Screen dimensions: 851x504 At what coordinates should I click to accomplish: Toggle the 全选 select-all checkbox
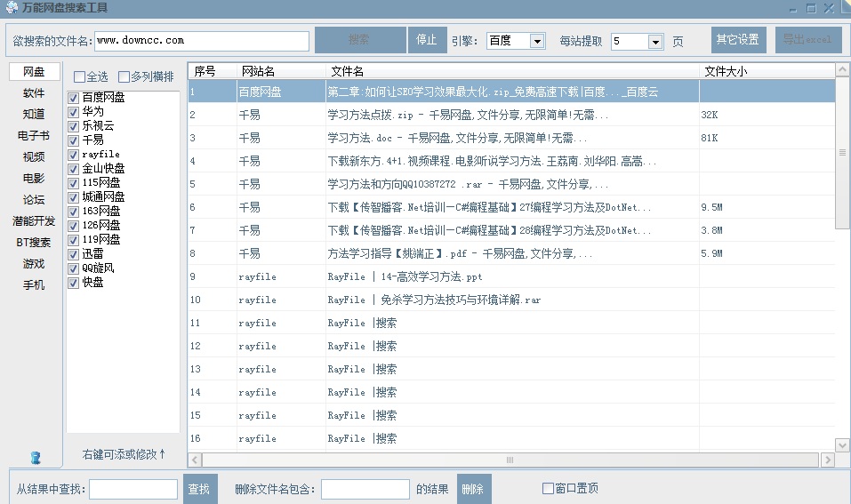tap(80, 77)
